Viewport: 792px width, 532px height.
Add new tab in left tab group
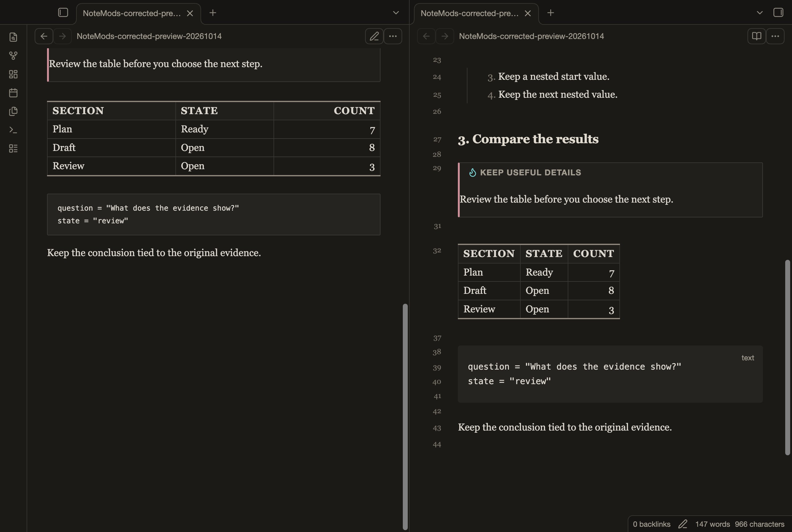point(213,13)
